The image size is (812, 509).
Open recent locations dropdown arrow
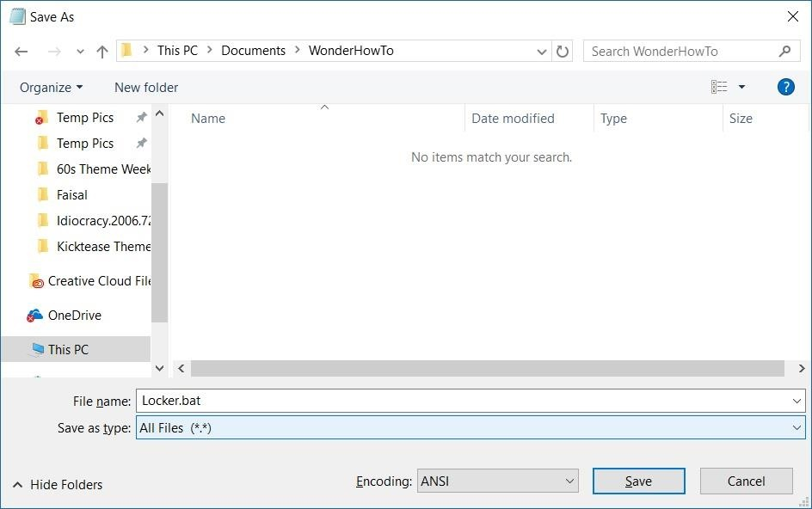coord(80,52)
